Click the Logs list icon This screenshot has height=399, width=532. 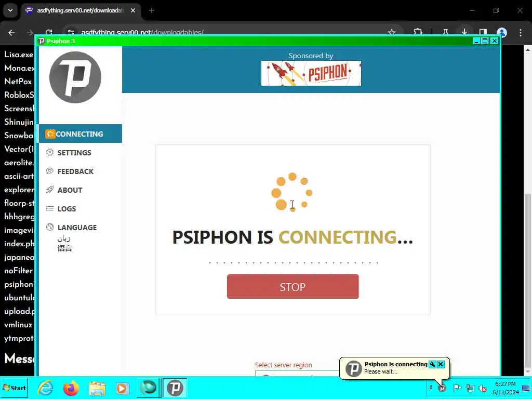click(x=50, y=208)
